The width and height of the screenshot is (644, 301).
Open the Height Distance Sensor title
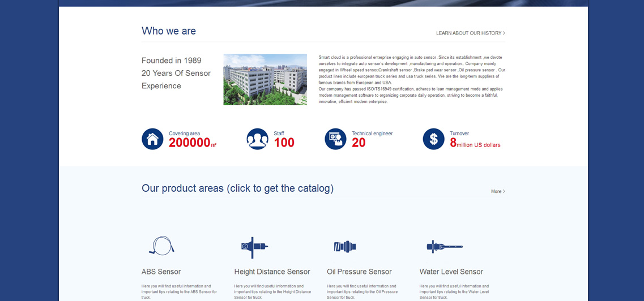pos(272,272)
